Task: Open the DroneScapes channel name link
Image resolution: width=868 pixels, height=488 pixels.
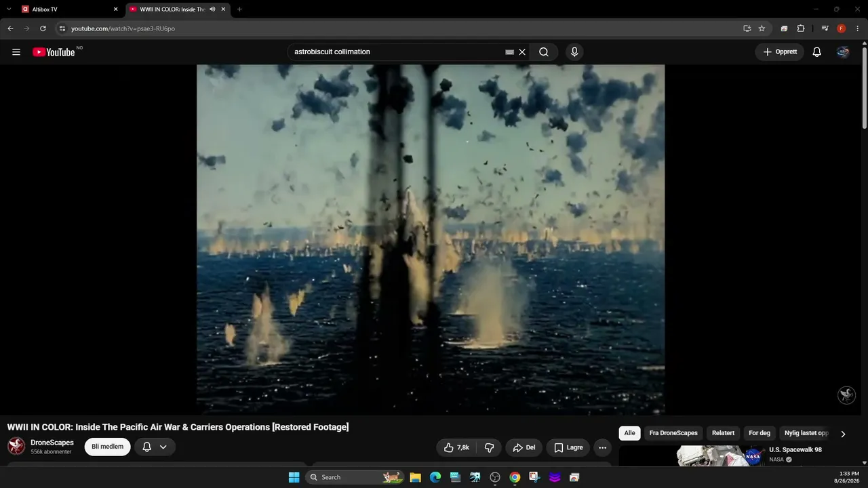Action: pos(52,443)
